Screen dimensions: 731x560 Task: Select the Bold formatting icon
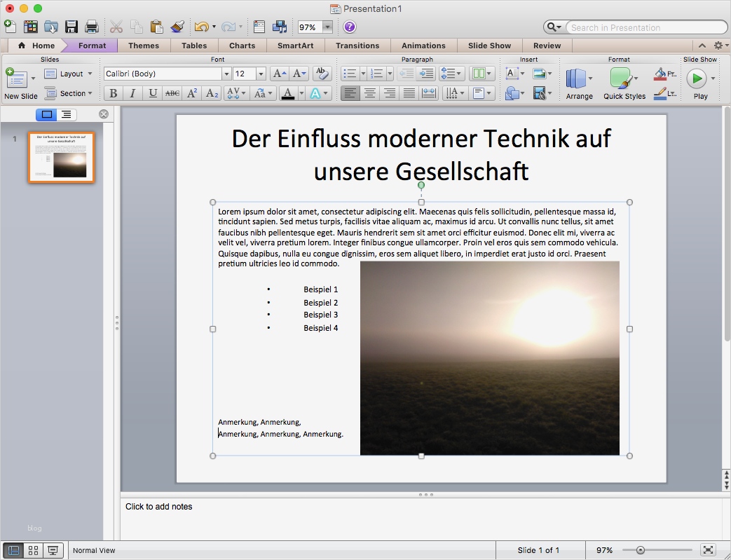tap(113, 93)
